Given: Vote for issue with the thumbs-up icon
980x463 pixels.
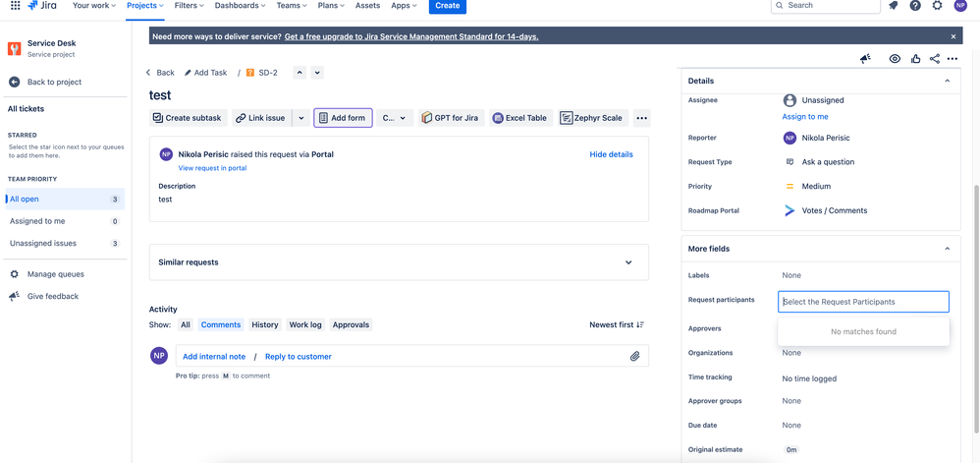Looking at the screenshot, I should click(x=915, y=59).
